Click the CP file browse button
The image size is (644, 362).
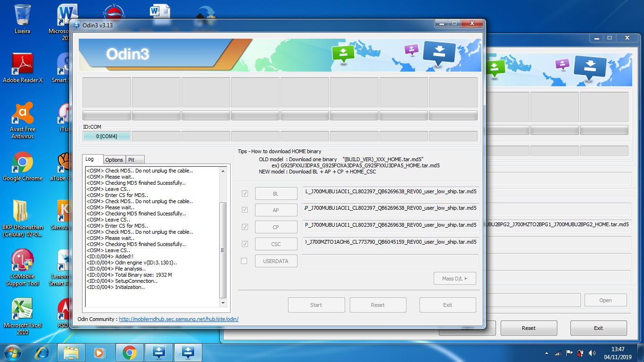click(x=276, y=227)
